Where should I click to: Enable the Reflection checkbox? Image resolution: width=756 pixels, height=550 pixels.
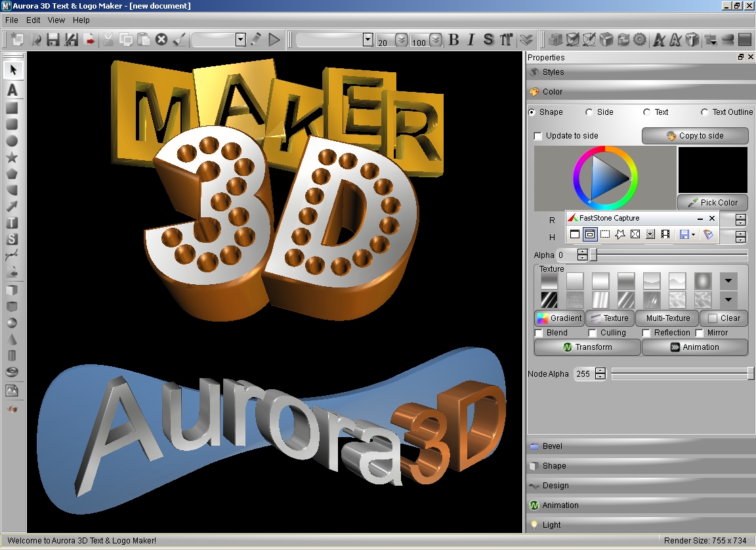[646, 333]
